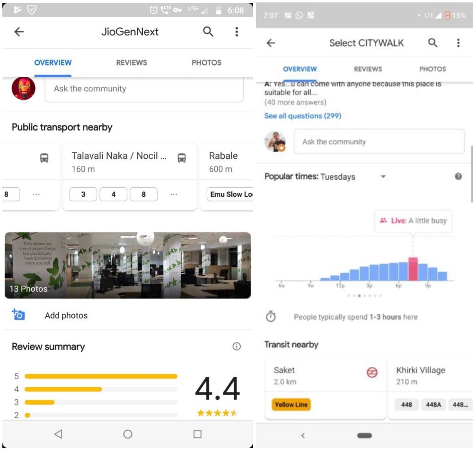Tap People typically spend 1-3 hours text
476x452 pixels.
355,317
